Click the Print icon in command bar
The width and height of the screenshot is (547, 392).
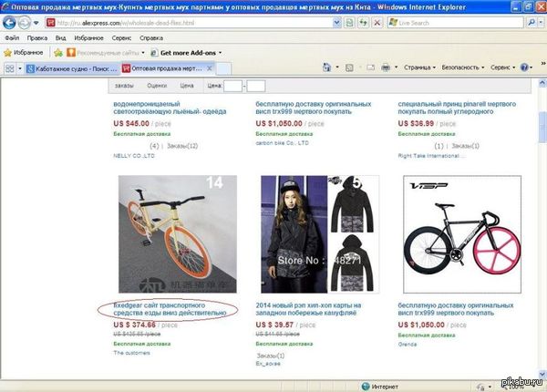[386, 67]
